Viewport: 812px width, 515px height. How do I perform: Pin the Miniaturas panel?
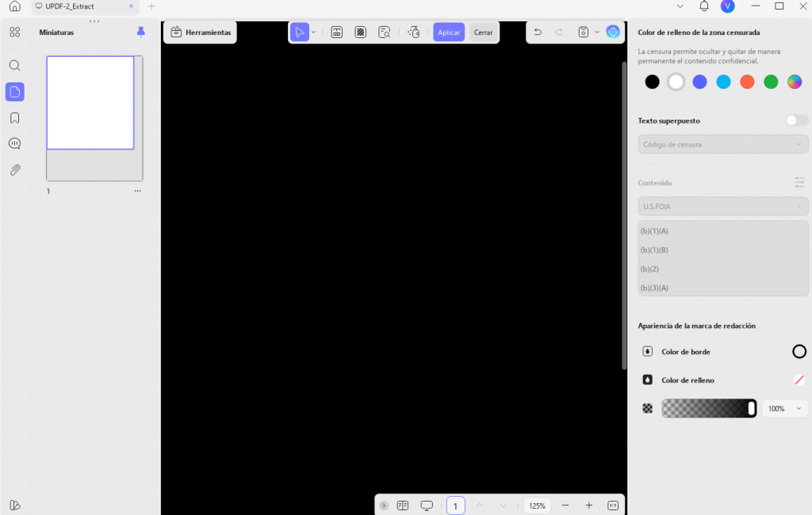click(x=141, y=32)
